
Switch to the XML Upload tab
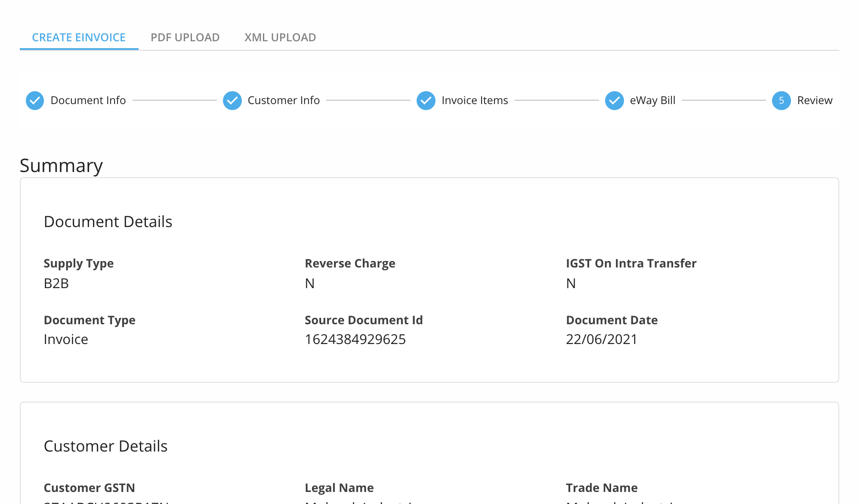click(280, 37)
